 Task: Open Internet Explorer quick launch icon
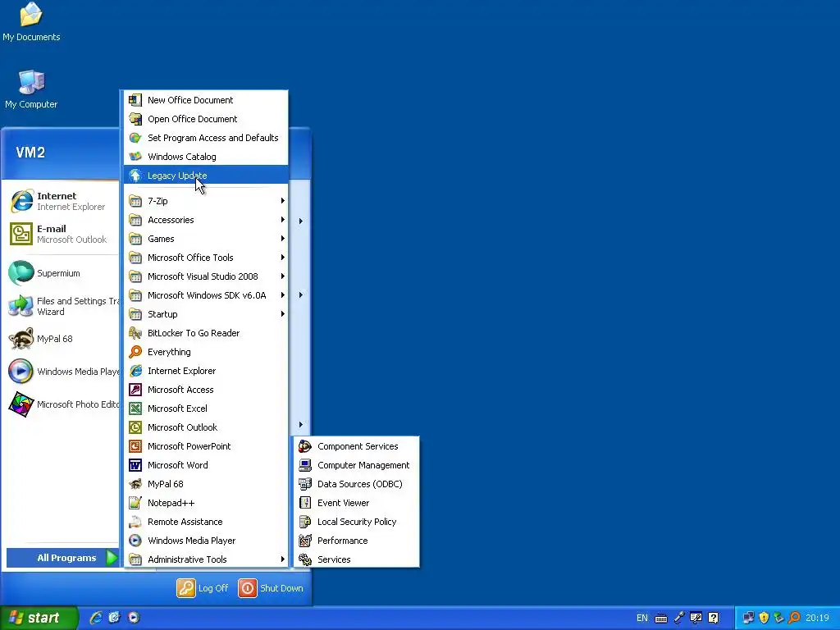(96, 618)
